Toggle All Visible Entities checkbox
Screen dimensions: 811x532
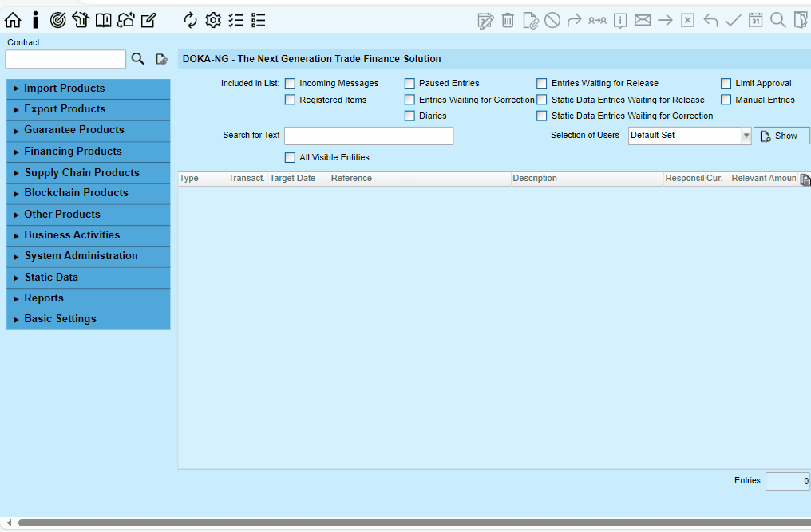[291, 157]
